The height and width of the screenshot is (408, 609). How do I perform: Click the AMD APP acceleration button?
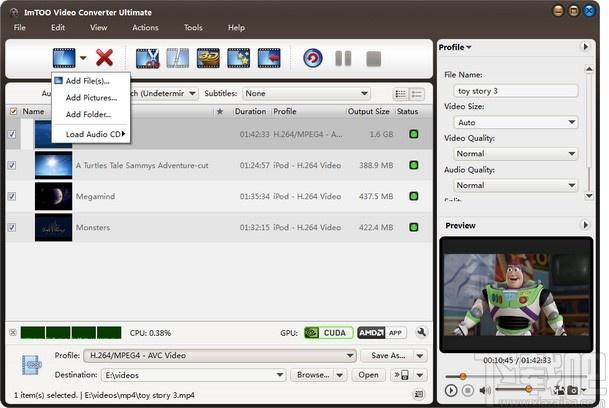[381, 333]
